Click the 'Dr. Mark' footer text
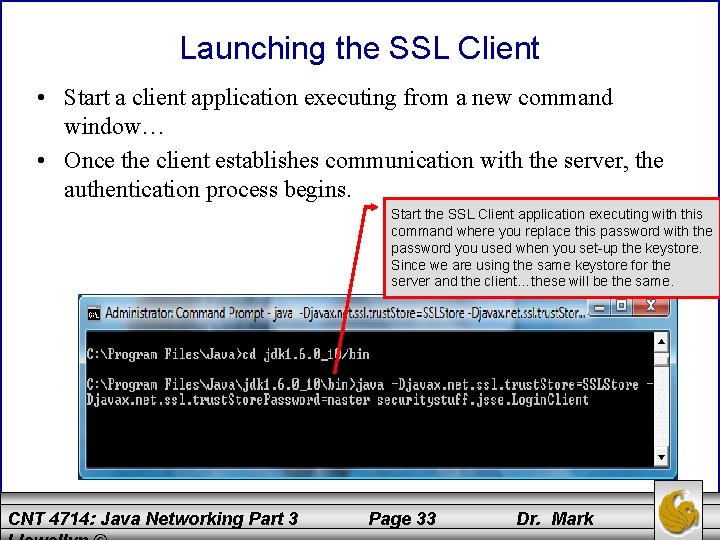 coord(555,519)
